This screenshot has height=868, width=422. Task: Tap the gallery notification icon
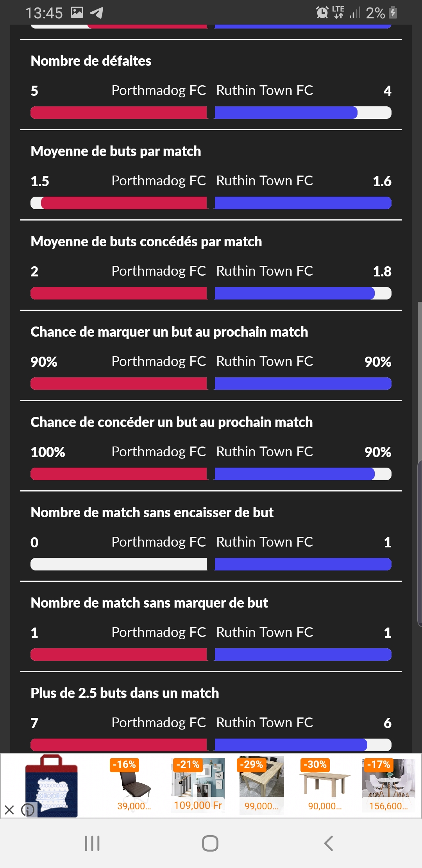[77, 13]
